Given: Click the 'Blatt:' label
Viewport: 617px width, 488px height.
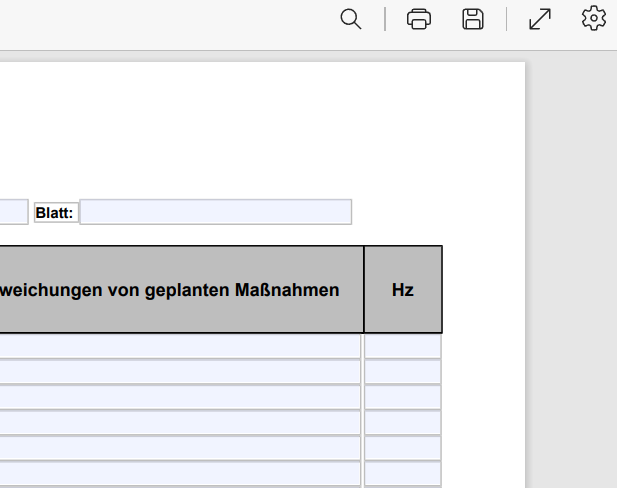Looking at the screenshot, I should point(55,213).
